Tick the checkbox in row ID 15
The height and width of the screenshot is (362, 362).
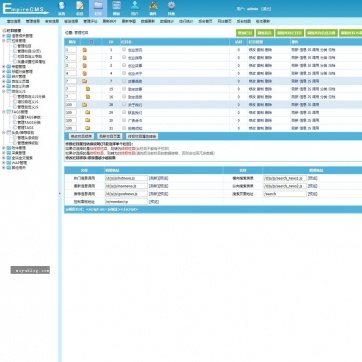[x=124, y=89]
